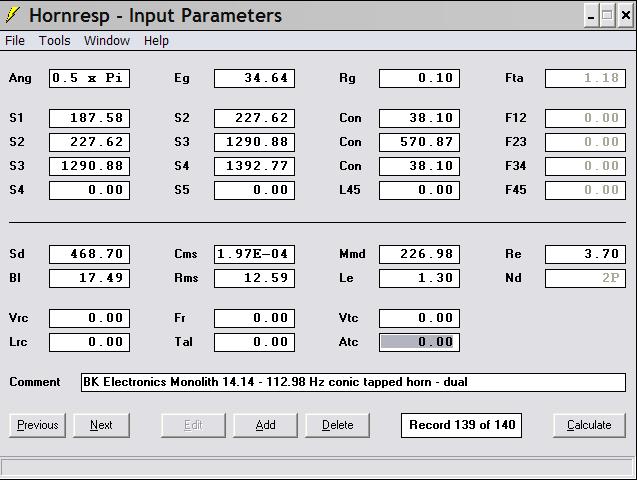
Task: Click the Nd field showing 2P
Action: click(585, 278)
